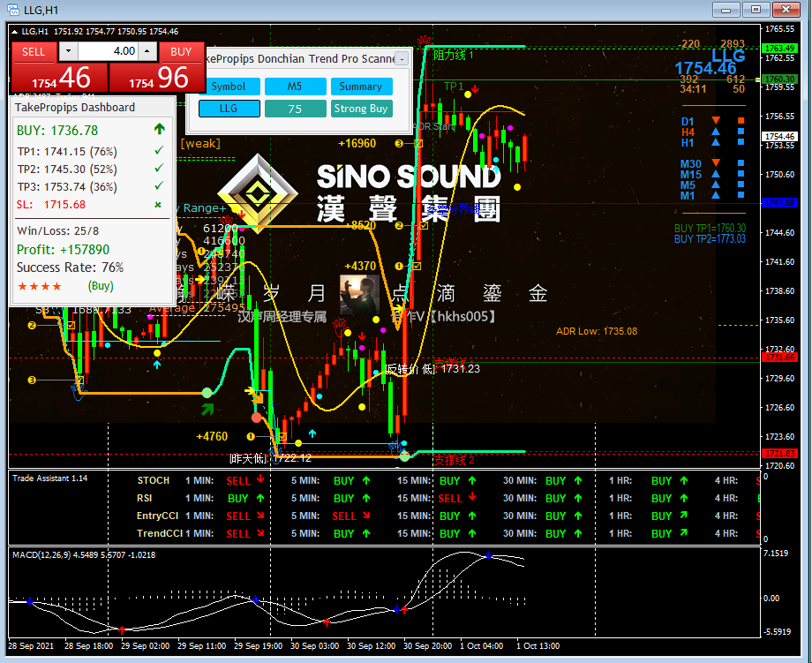Click the checkmark beside TP1: 1741.15
Image resolution: width=812 pixels, height=663 pixels.
point(159,150)
